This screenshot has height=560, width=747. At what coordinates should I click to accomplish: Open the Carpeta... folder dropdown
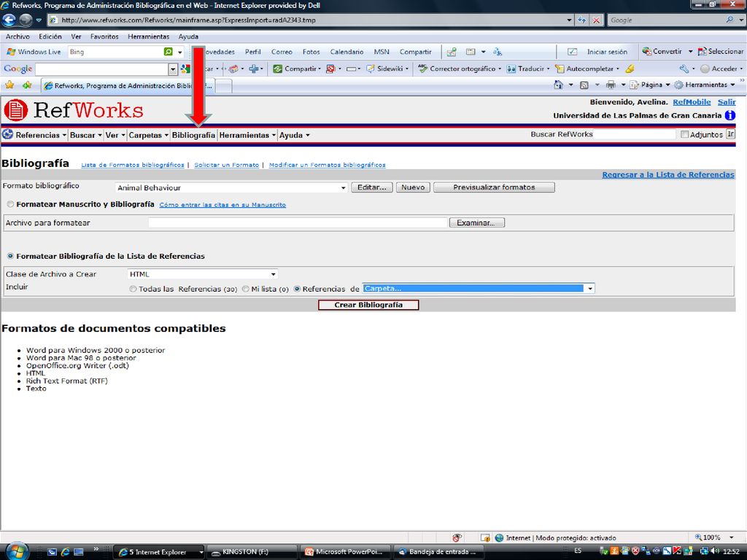pyautogui.click(x=479, y=288)
